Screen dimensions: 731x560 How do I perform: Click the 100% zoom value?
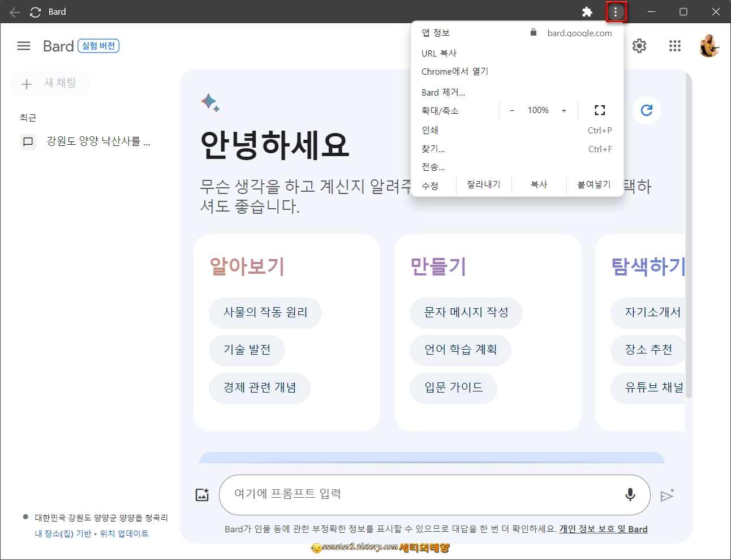[x=538, y=110]
